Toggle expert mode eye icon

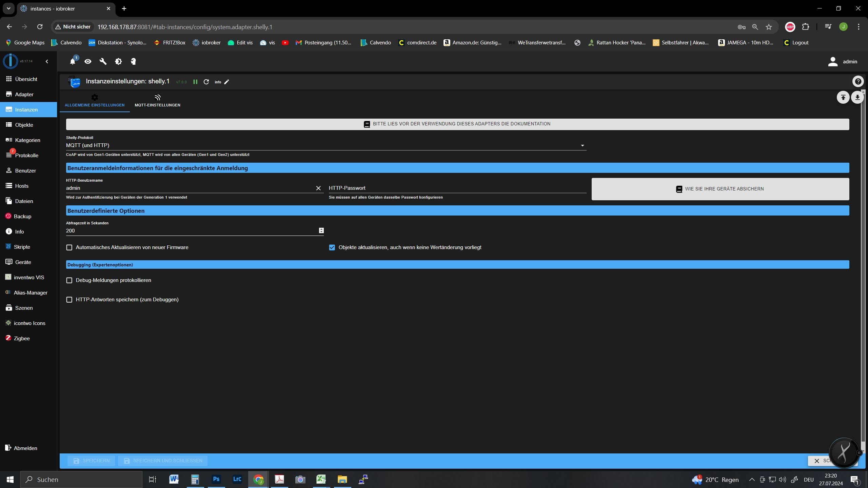point(88,61)
